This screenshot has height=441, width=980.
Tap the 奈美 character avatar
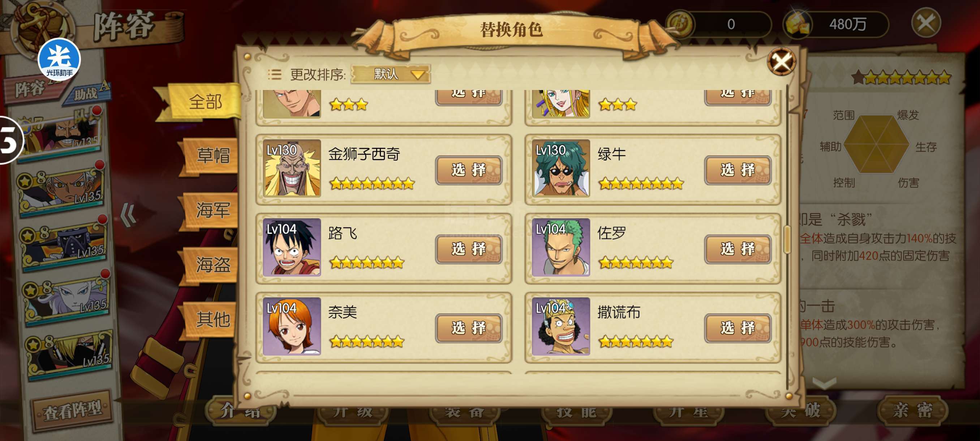292,326
